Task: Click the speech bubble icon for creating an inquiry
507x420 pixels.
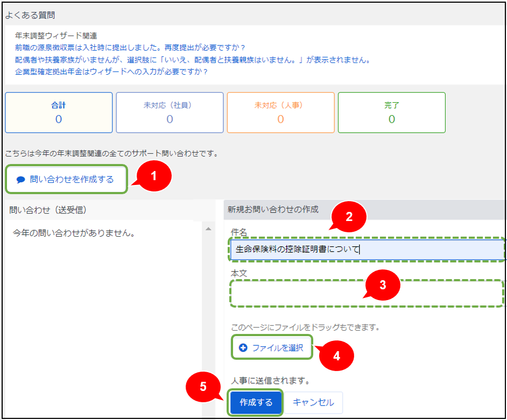Action: [21, 180]
